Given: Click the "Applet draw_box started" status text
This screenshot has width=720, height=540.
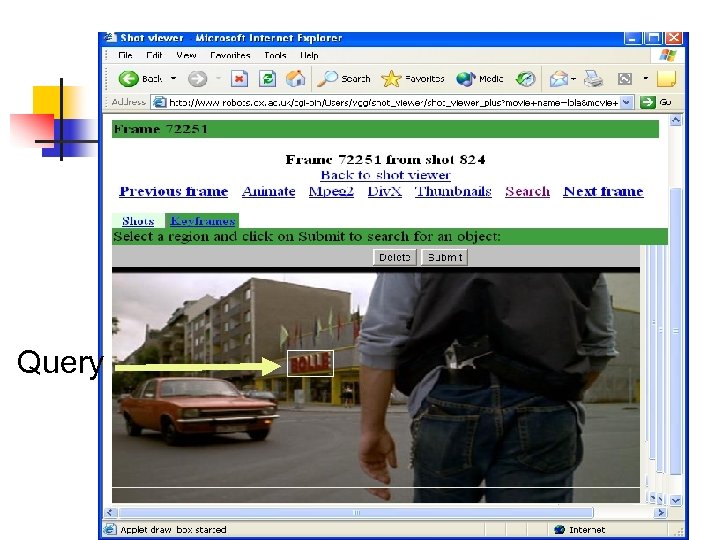Looking at the screenshot, I should 173,530.
